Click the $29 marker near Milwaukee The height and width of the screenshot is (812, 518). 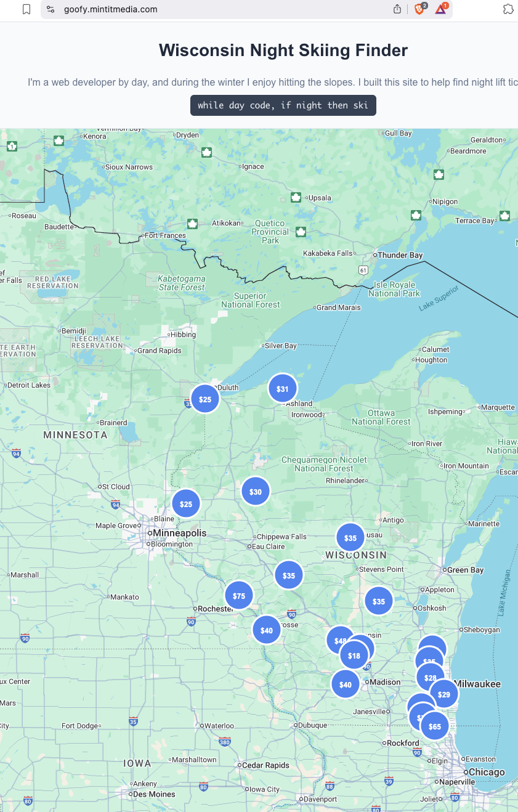(x=444, y=694)
